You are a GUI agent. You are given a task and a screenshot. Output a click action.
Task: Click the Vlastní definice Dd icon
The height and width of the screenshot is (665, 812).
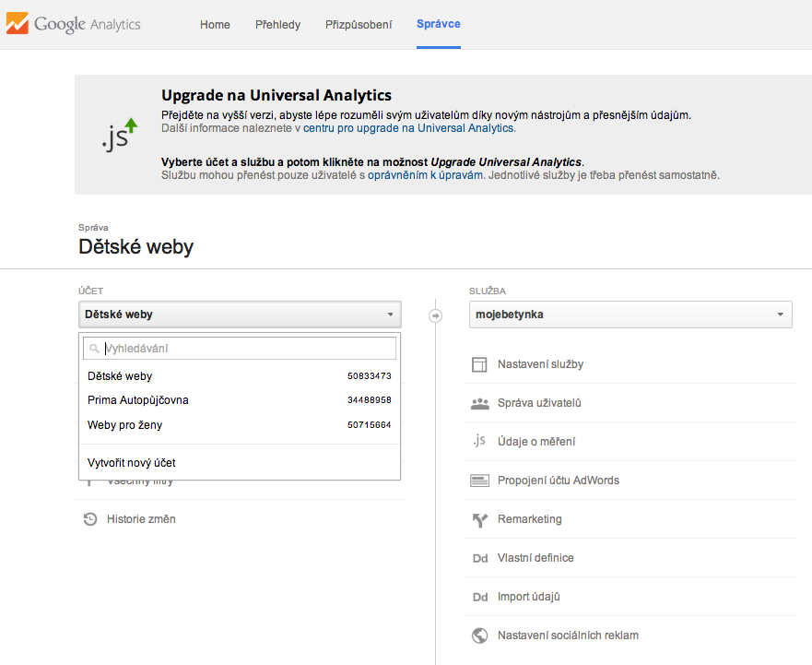click(480, 558)
